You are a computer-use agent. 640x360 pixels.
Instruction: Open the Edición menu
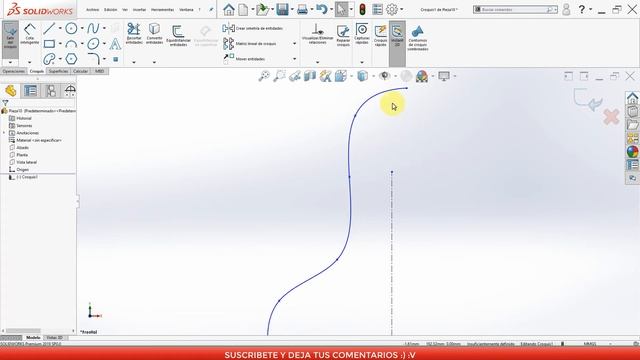click(110, 9)
